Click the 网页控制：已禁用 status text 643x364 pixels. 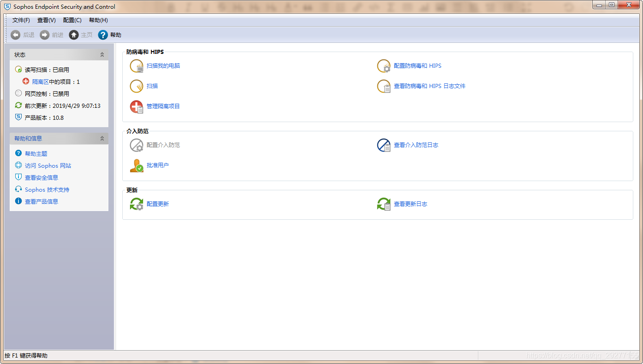coord(47,94)
